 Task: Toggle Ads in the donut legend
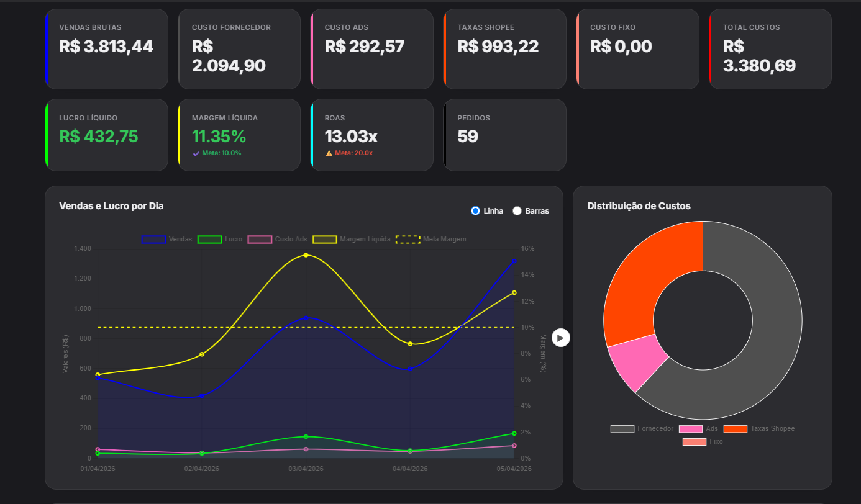[x=699, y=429]
